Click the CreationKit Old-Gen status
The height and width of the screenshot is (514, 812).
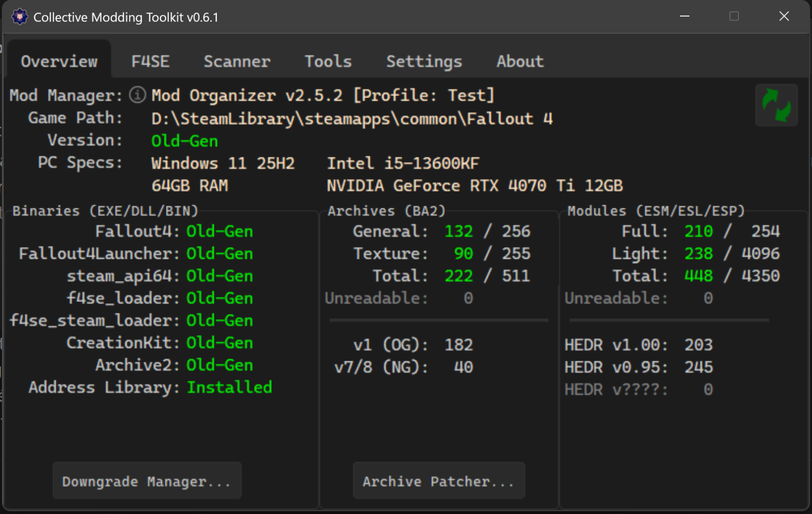click(x=220, y=343)
